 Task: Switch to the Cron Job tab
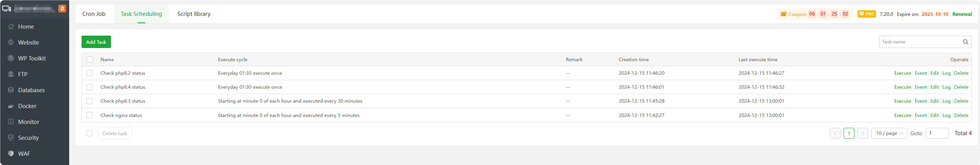click(94, 14)
